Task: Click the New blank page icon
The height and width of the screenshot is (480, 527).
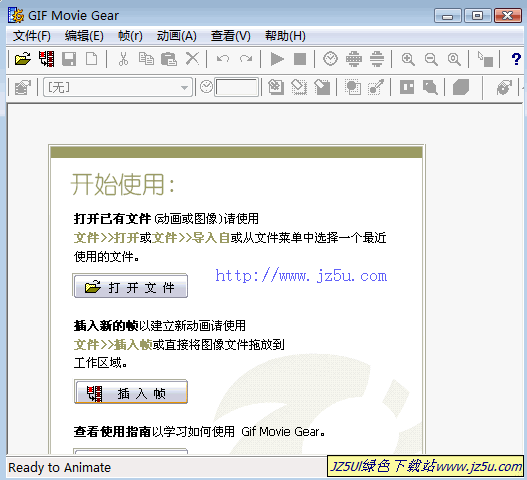Action: tap(91, 59)
